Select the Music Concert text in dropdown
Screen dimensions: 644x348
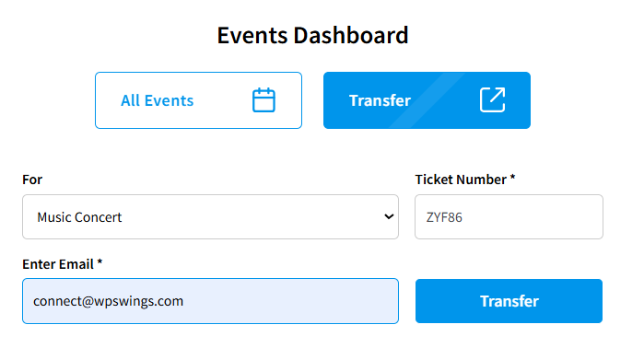tap(79, 217)
